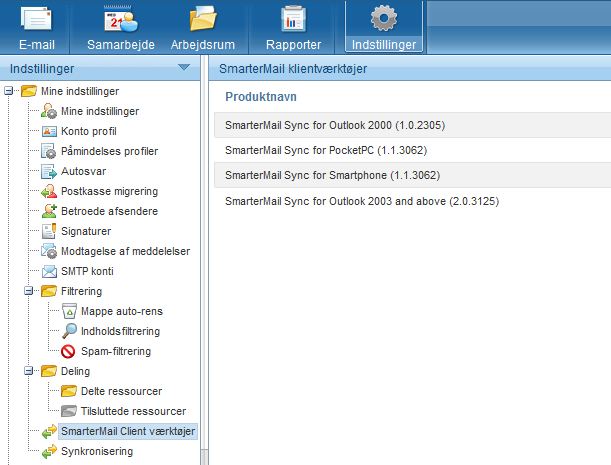Click the Synkronisering arrows icon

click(x=49, y=451)
